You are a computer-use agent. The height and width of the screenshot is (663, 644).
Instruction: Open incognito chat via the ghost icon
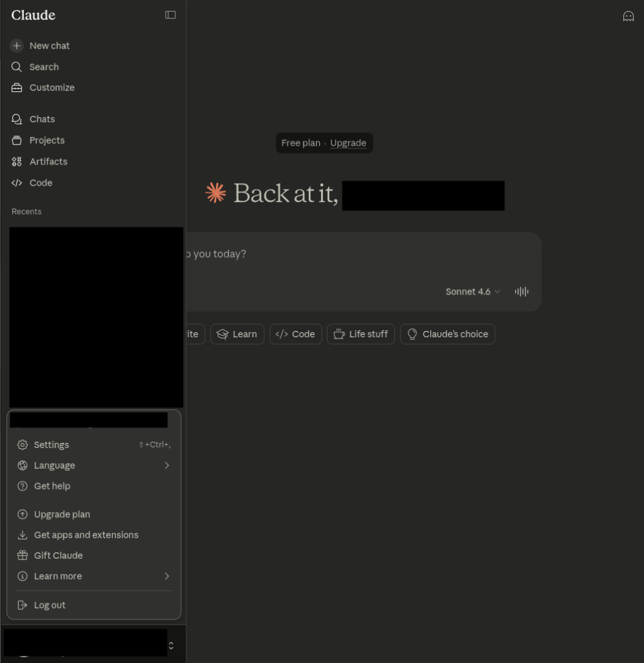(628, 16)
